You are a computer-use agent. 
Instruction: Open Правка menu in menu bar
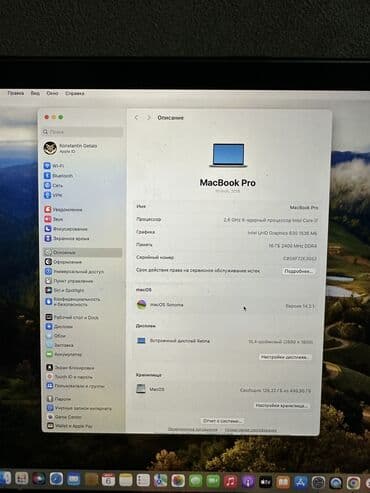pos(16,93)
